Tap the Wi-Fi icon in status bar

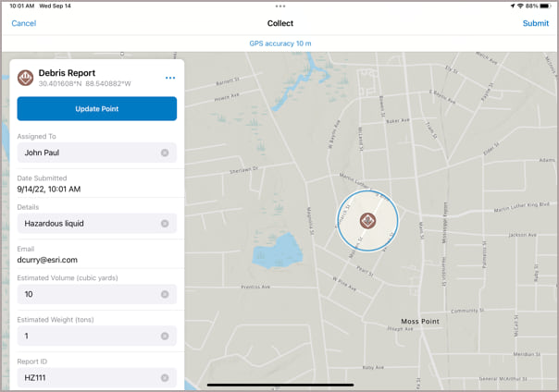(520, 6)
